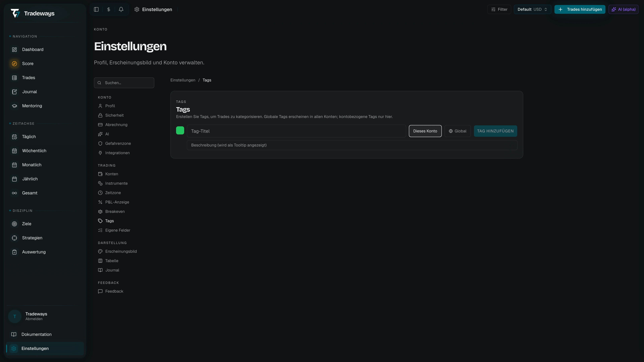
Task: Toggle the sidebar panel icon
Action: pyautogui.click(x=96, y=10)
